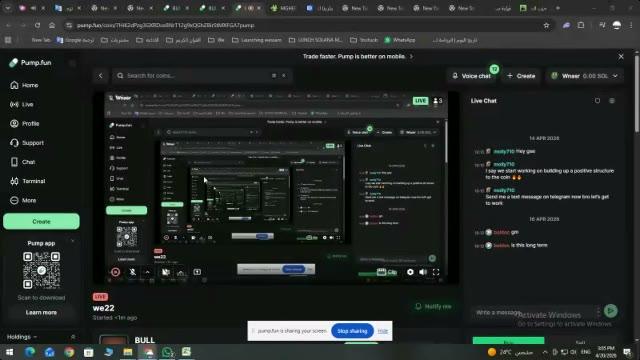Bookmark this page with star icon
The height and width of the screenshot is (360, 640).
point(546,25)
